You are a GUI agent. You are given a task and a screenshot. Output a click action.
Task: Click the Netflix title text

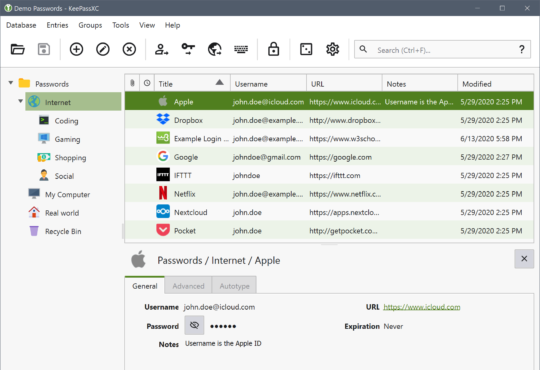click(185, 194)
